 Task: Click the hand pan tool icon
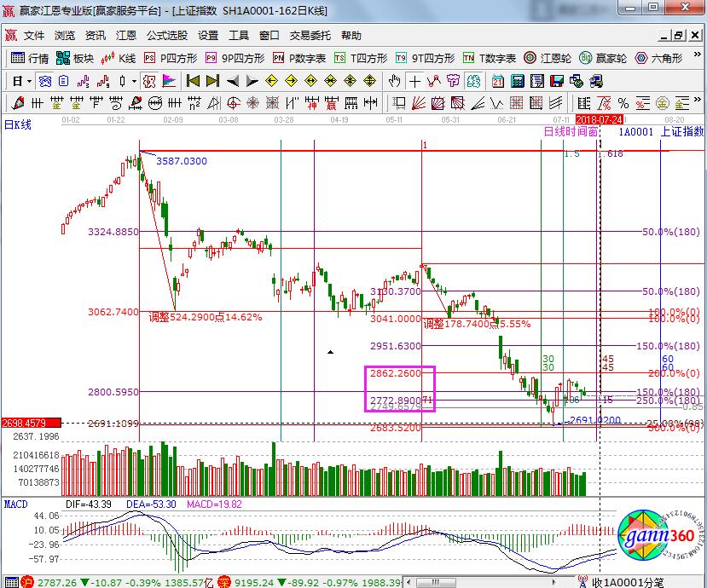[394, 81]
